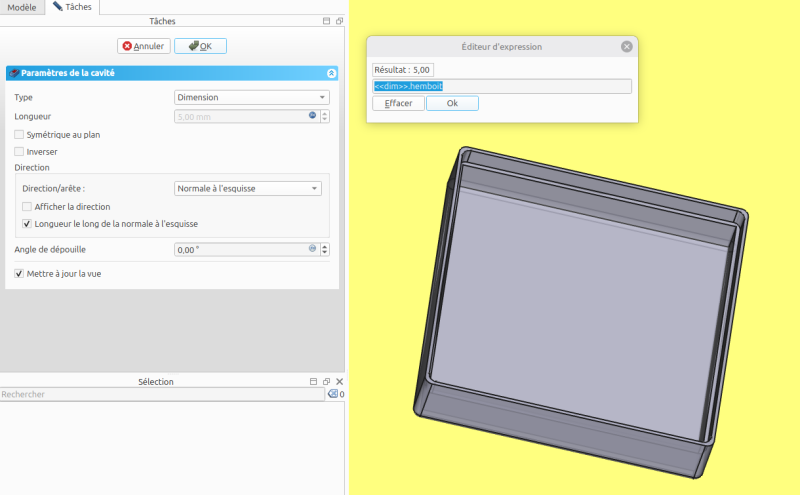The height and width of the screenshot is (495, 800).
Task: Float the Tâches panel
Action: 339,21
